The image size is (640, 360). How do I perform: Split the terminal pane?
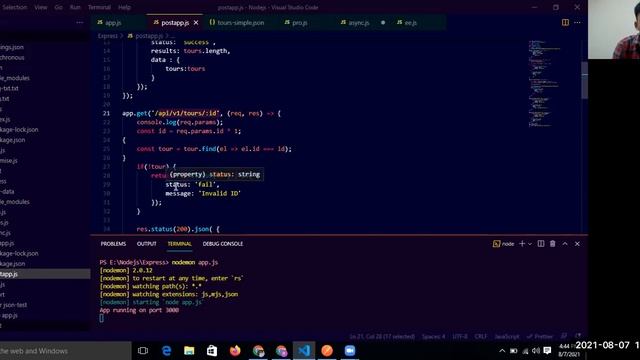click(541, 244)
